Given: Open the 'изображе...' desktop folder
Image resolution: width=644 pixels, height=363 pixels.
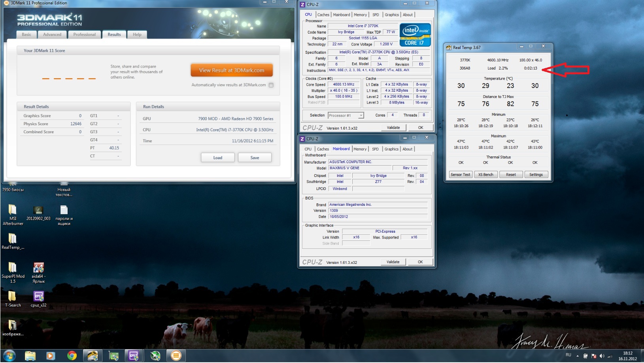Looking at the screenshot, I should click(13, 328).
